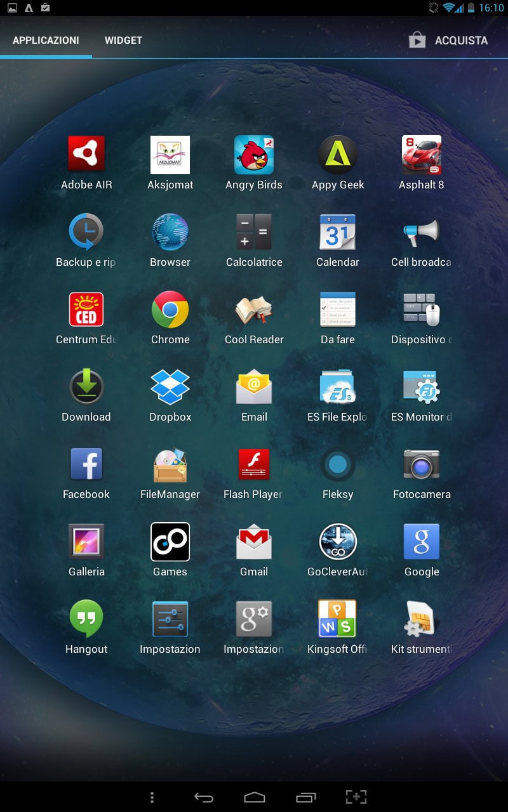Screen dimensions: 508x812
Task: Switch to the WIDGET tab
Action: pyautogui.click(x=123, y=40)
